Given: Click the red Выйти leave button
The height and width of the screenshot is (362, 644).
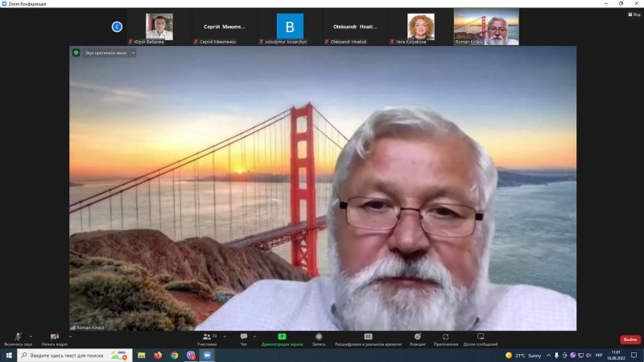Looking at the screenshot, I should click(630, 339).
